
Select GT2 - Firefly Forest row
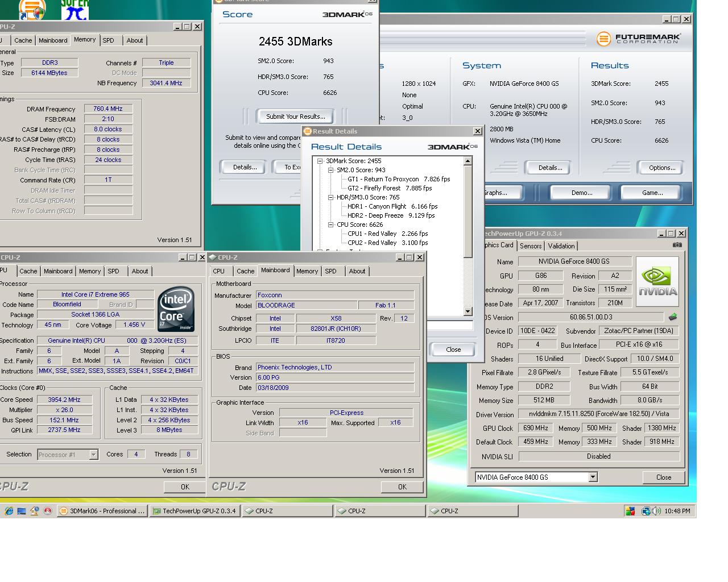(x=390, y=188)
